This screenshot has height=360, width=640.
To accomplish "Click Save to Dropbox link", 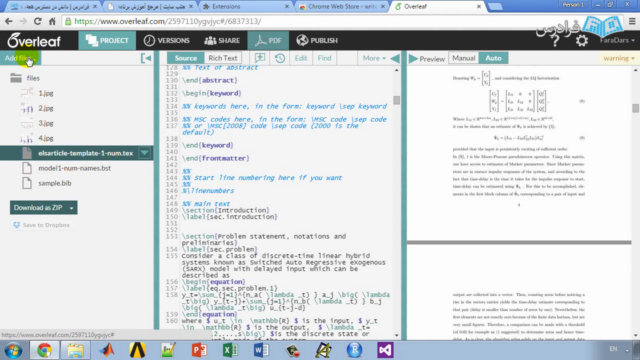I will click(x=41, y=225).
